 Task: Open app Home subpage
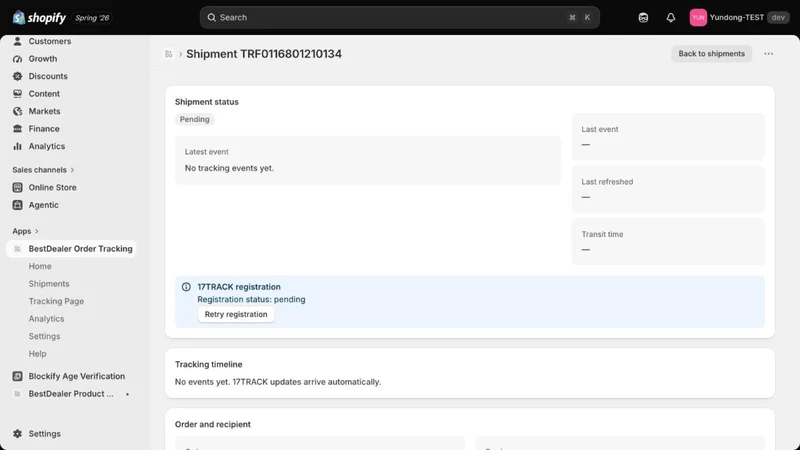pos(40,266)
